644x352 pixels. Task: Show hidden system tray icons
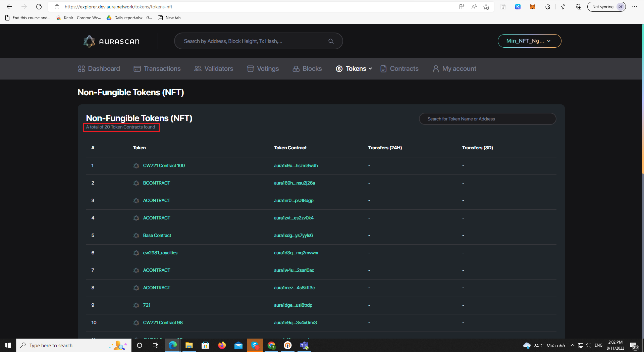[x=573, y=345]
